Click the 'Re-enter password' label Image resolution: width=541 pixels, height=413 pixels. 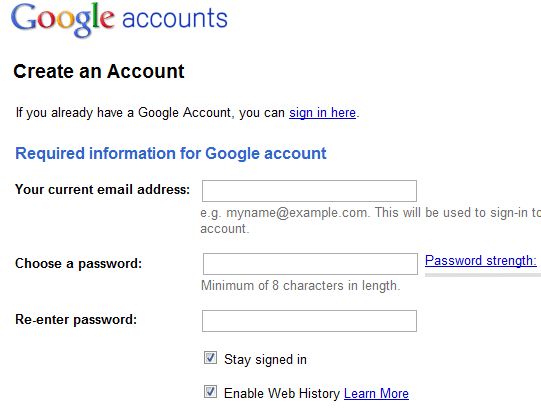pyautogui.click(x=76, y=319)
